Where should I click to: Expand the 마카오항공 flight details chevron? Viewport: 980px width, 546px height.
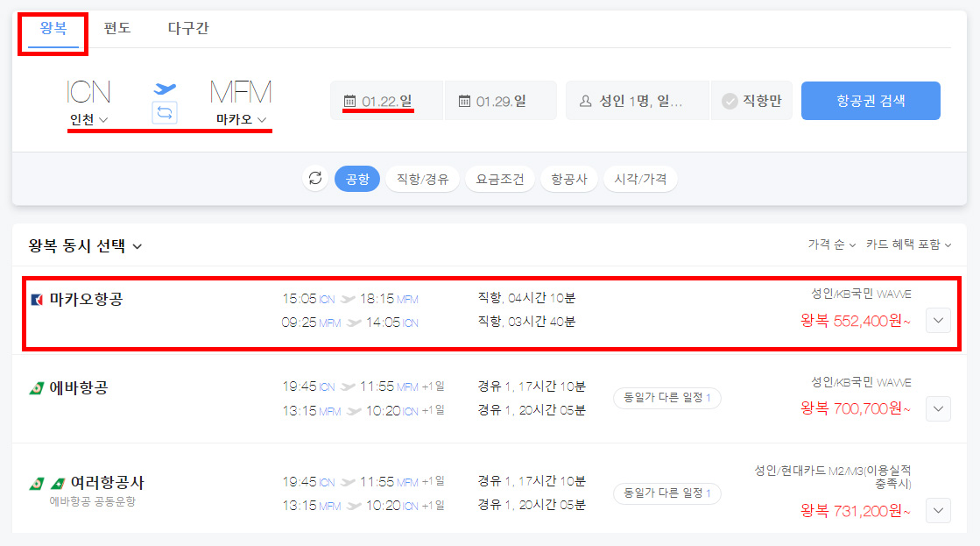[x=938, y=321]
